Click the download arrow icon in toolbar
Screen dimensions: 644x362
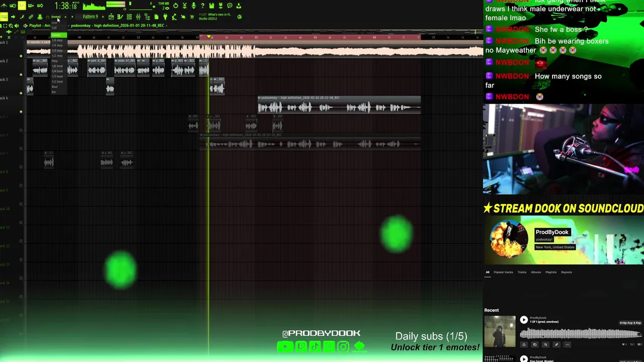tap(238, 6)
